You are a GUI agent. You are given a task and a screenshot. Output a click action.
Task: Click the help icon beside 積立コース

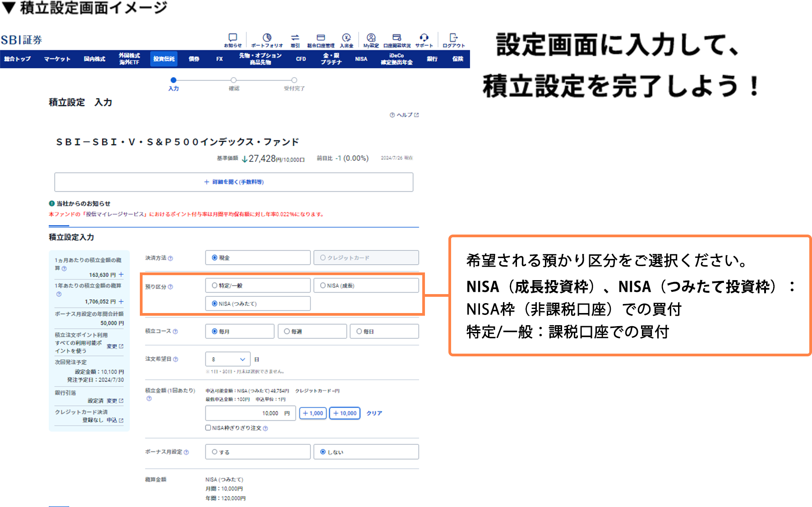pyautogui.click(x=175, y=332)
